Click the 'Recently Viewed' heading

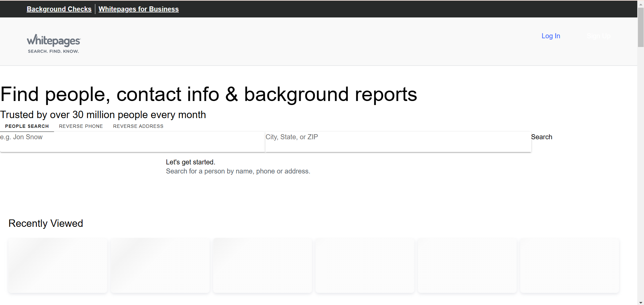pyautogui.click(x=46, y=223)
